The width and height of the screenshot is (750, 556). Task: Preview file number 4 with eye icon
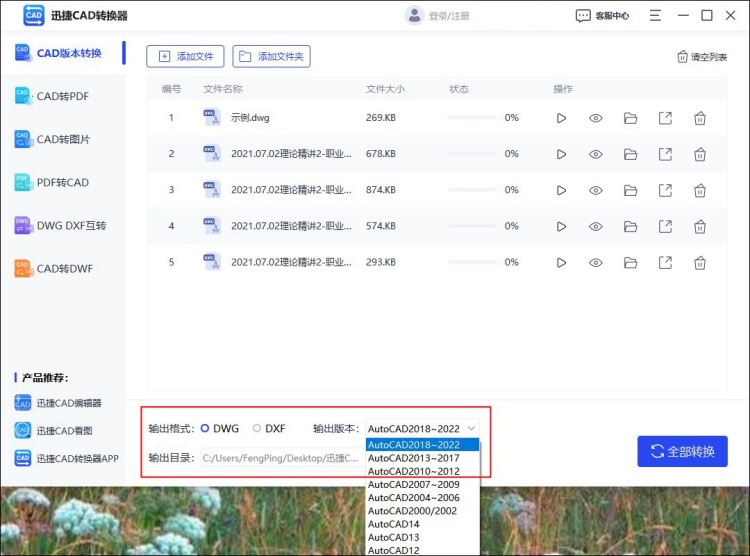[x=596, y=226]
